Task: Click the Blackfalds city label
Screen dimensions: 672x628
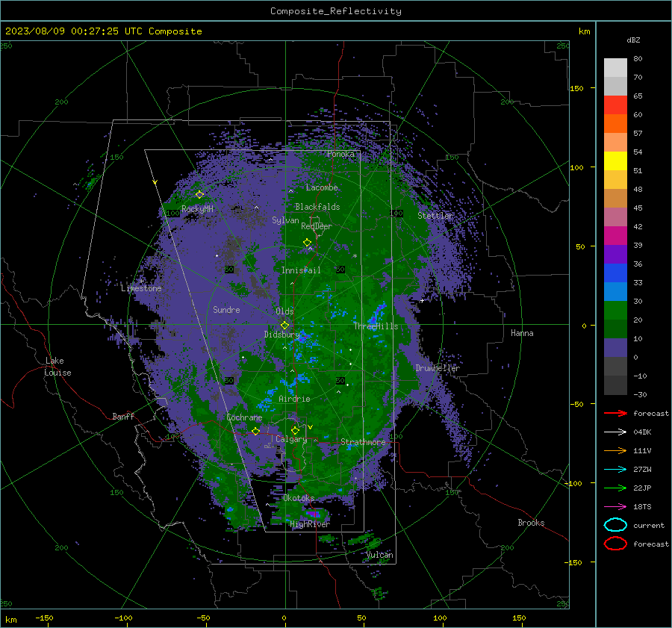Action: click(317, 207)
